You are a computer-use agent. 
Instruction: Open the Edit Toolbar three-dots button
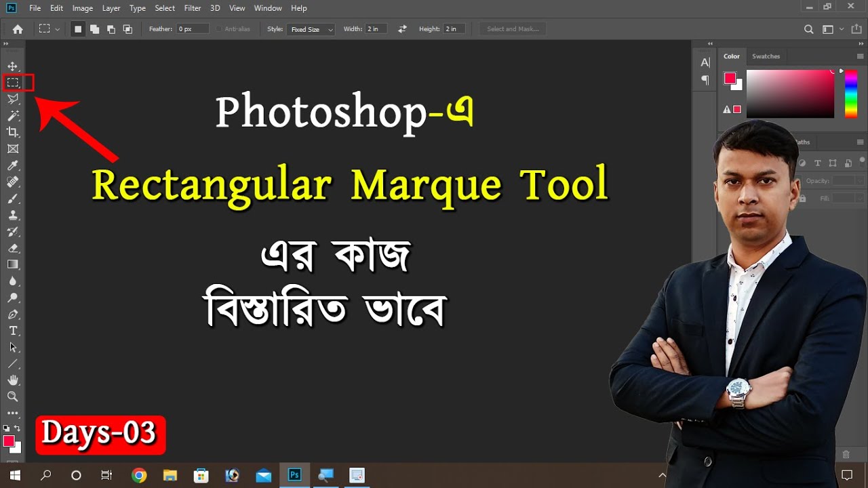tap(13, 413)
